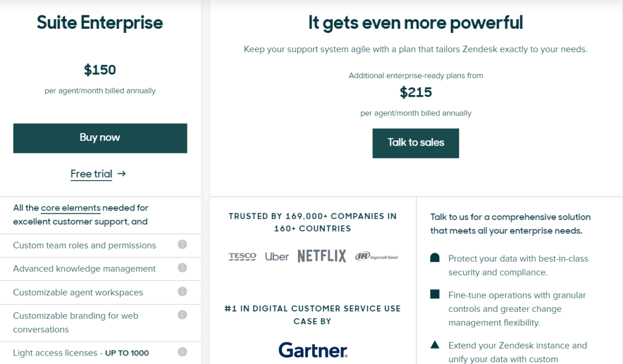Click the info icon for Customizable branding
Viewport: 623px width, 364px height.
tap(182, 315)
